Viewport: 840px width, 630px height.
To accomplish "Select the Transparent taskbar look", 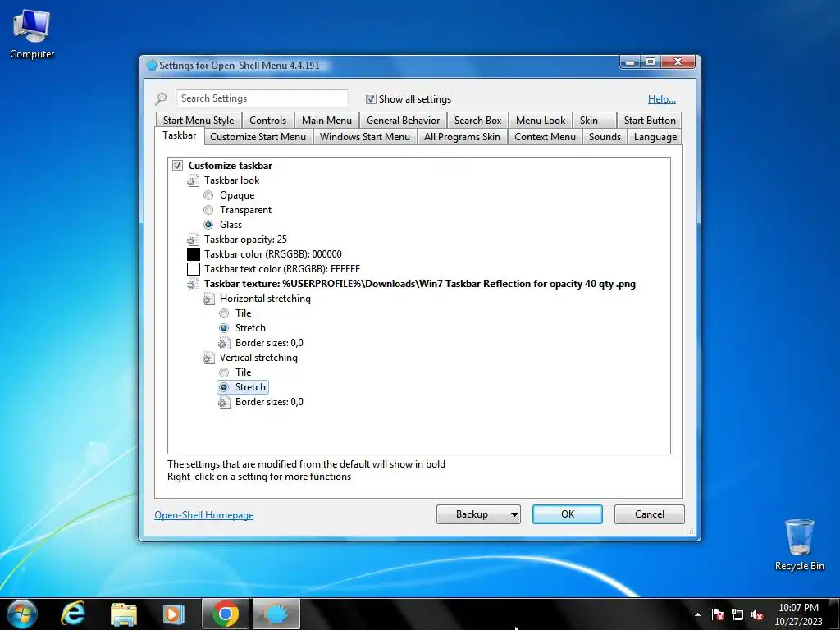I will [x=208, y=210].
